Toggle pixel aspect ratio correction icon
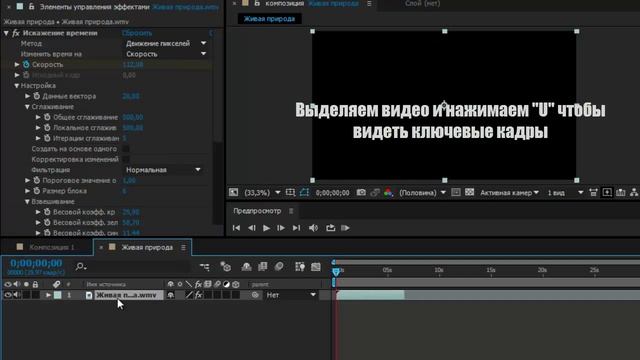640x360 pixels. (593, 192)
